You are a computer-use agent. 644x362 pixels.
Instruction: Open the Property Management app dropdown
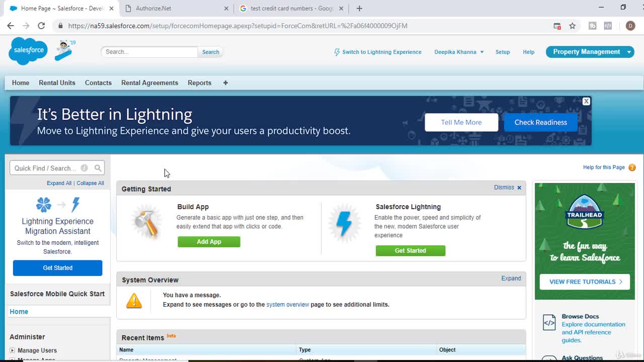[629, 52]
